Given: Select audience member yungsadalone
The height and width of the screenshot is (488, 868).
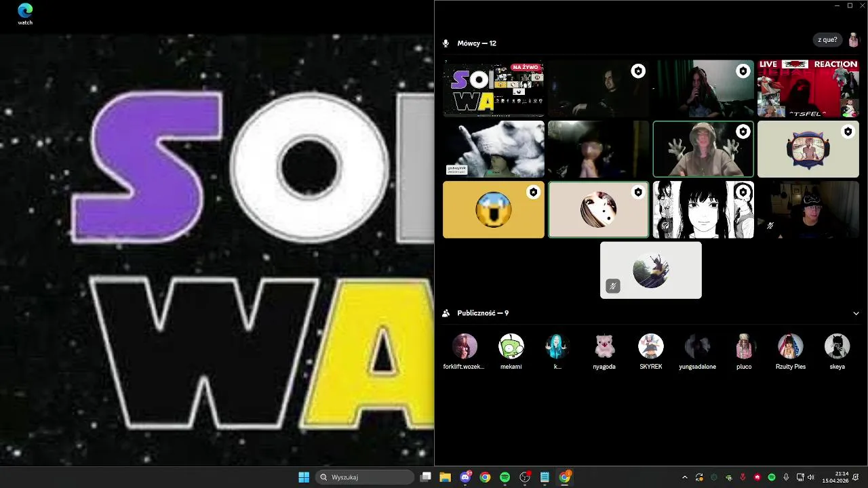Looking at the screenshot, I should pyautogui.click(x=698, y=352).
